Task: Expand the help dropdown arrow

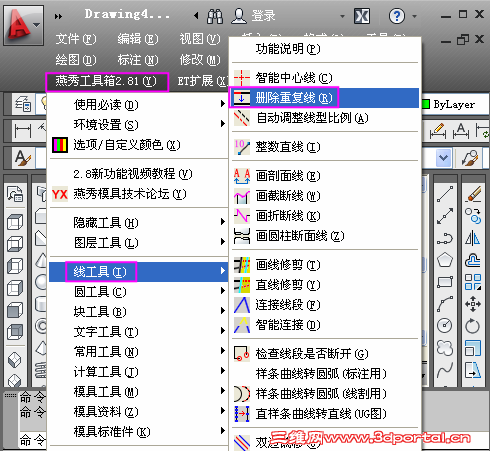Action: [x=414, y=16]
